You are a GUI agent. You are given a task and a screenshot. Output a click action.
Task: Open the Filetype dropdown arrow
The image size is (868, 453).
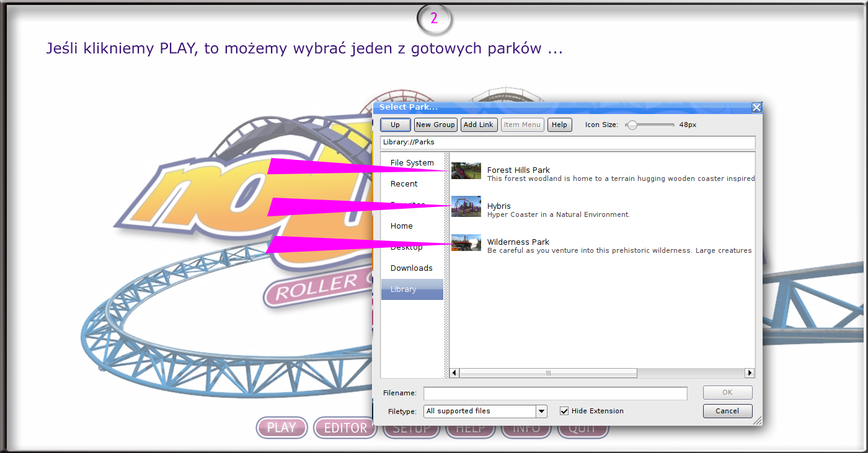pos(541,411)
